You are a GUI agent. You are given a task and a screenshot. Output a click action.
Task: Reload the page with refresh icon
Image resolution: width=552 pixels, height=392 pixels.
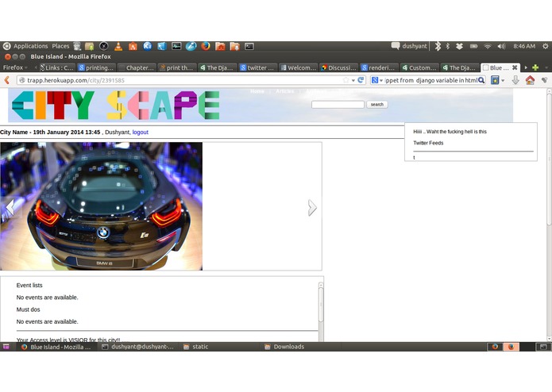[361, 80]
